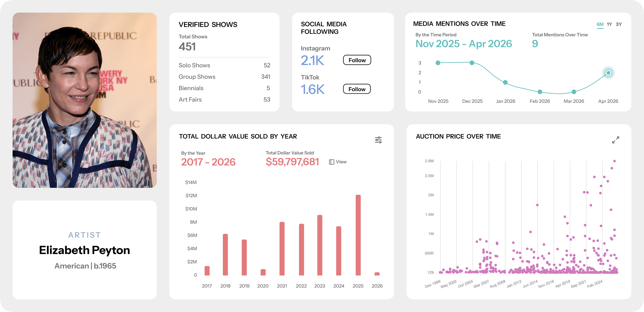
Task: Click the 2017 - 2026 year range
Action: (x=208, y=162)
